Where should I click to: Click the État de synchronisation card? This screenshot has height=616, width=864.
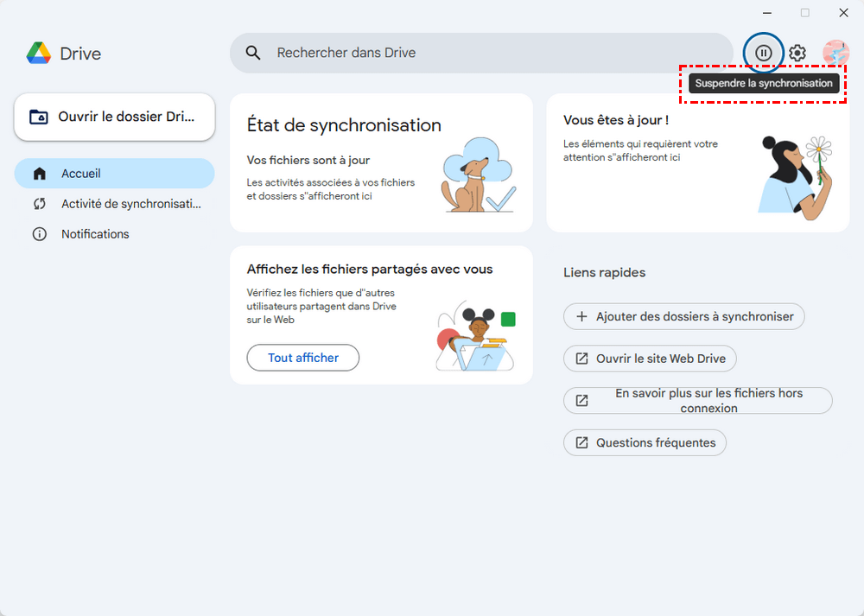(381, 162)
